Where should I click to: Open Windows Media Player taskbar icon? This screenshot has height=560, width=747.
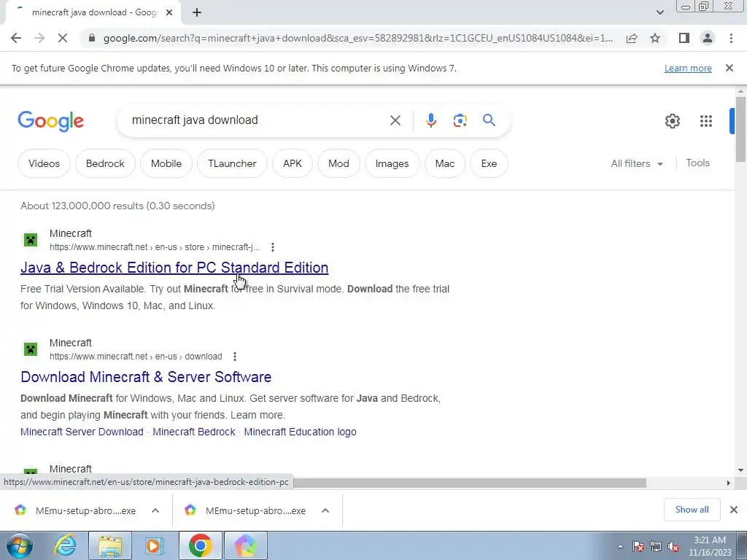click(153, 545)
